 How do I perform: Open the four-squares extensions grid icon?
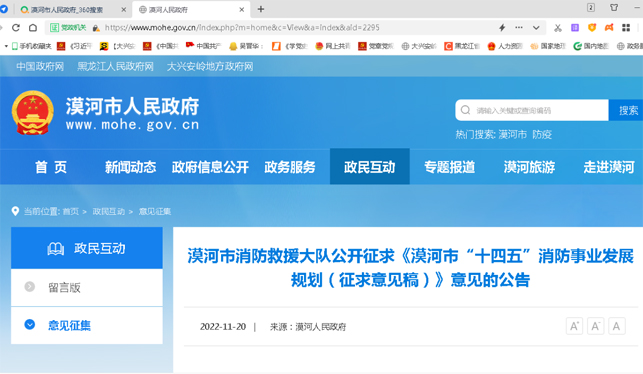pos(626,27)
